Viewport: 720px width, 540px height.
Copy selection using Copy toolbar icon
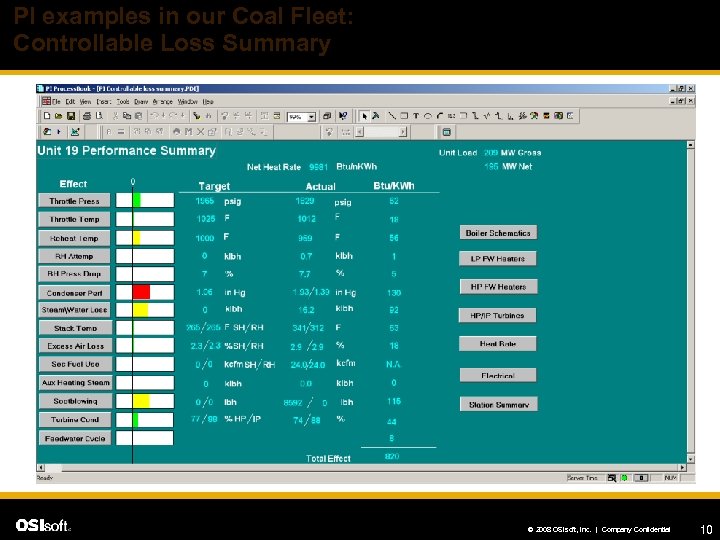(127, 116)
